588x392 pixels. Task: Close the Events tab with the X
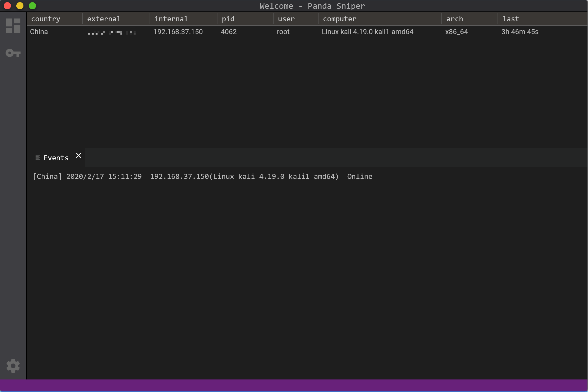[78, 155]
